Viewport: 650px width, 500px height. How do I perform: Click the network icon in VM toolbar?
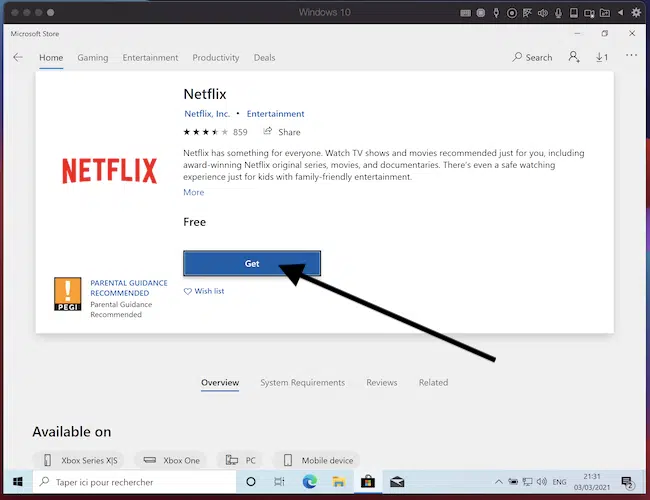(527, 13)
